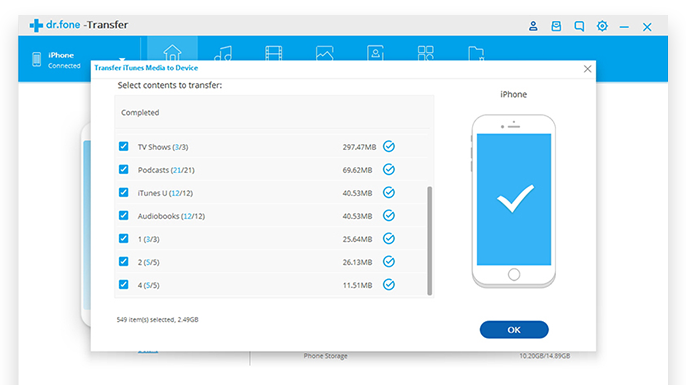Screen dimensions: 686x385
Task: Click completed check icon for 25.64MB row
Action: pos(389,238)
